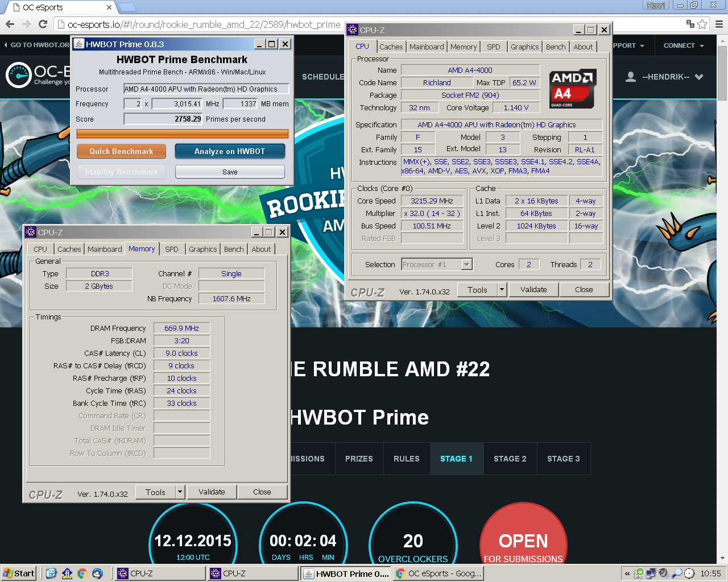728x582 pixels.
Task: Switch to OC eSports Chrome taskbar button
Action: point(438,573)
